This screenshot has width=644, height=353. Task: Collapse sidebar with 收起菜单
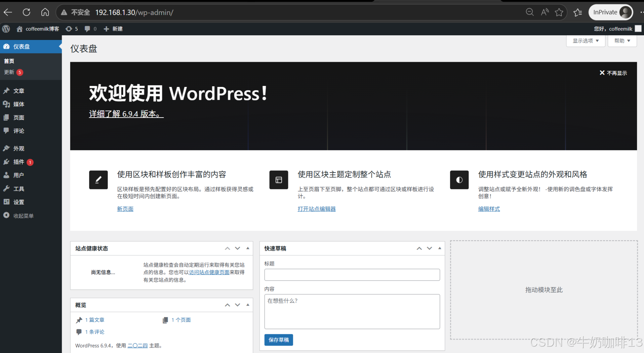coord(31,216)
